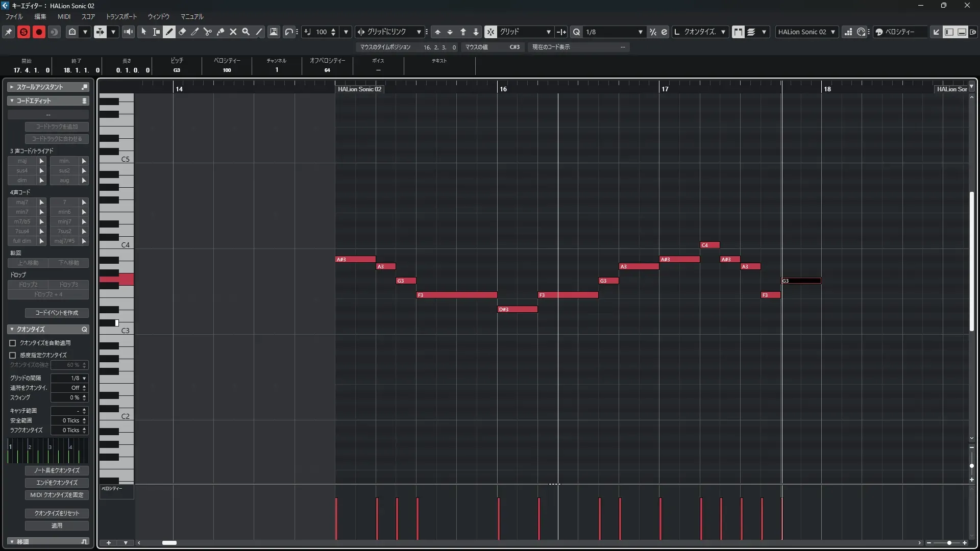Open the トランスポート menu
This screenshot has width=980, height=551.
(121, 16)
